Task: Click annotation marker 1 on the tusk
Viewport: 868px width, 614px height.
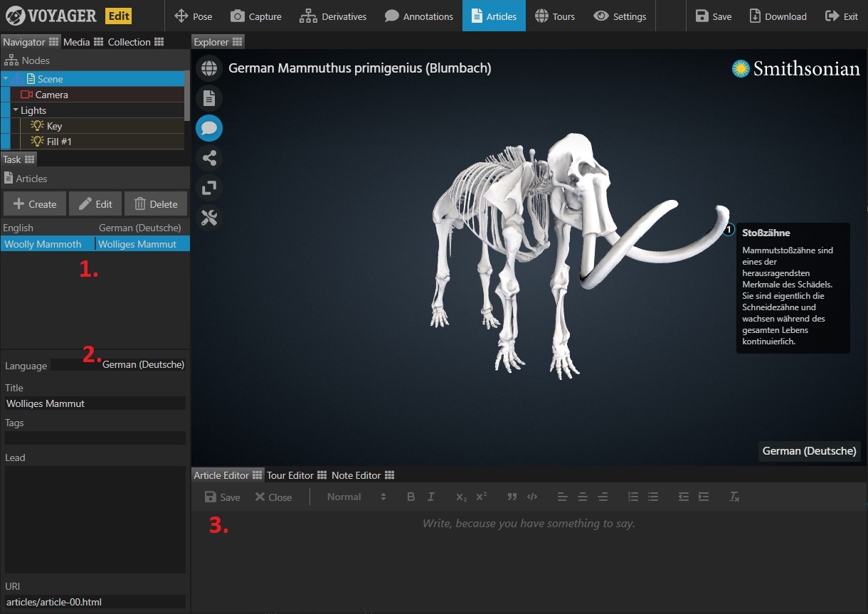Action: click(728, 230)
